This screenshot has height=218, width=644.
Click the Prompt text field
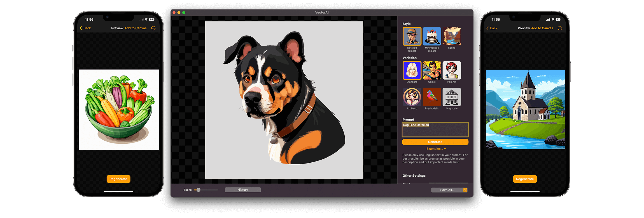pyautogui.click(x=435, y=130)
